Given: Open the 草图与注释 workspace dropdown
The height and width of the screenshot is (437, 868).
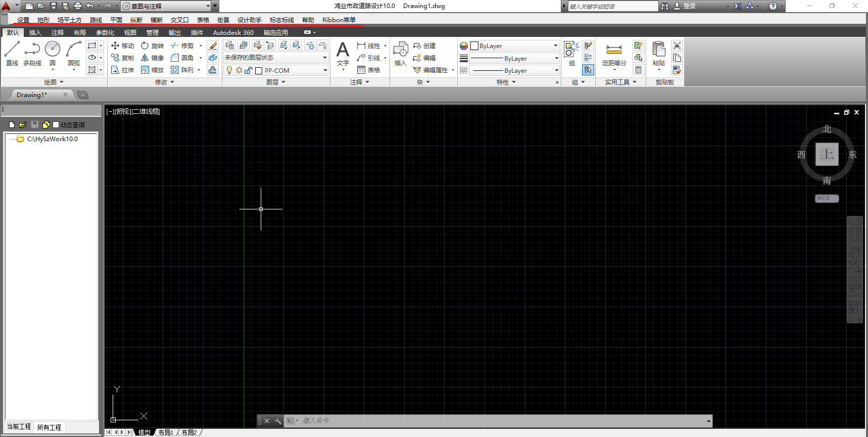Looking at the screenshot, I should (x=208, y=6).
